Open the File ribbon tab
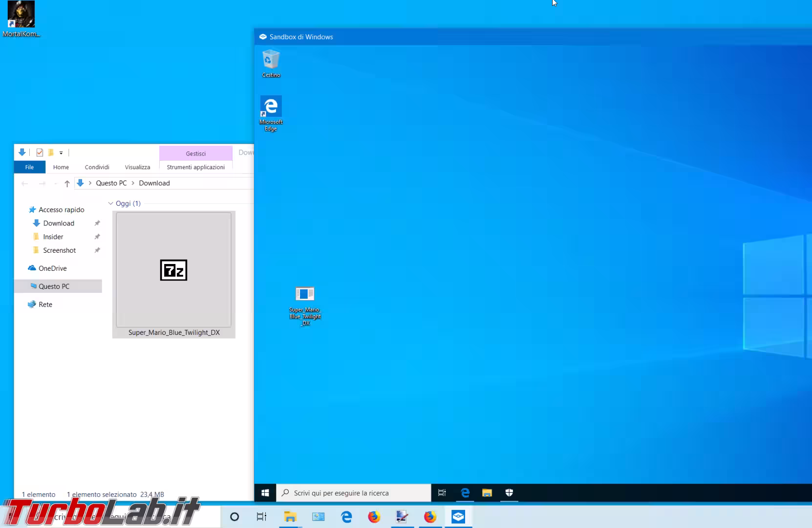The height and width of the screenshot is (528, 812). click(x=29, y=167)
